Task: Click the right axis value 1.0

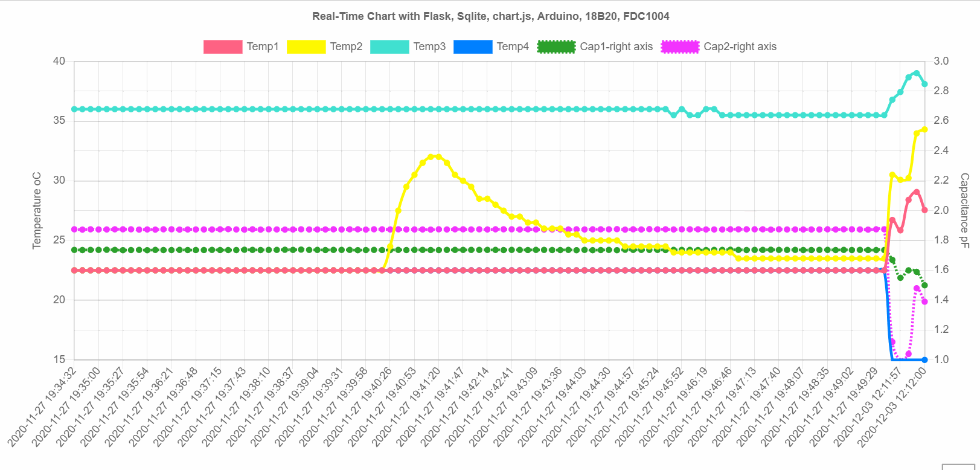Action: click(941, 359)
